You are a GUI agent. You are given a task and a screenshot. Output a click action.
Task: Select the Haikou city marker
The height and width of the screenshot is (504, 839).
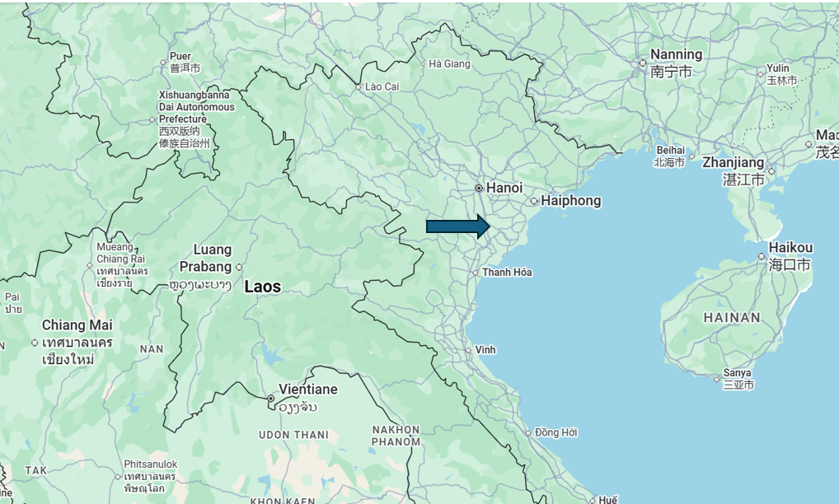coord(762,257)
